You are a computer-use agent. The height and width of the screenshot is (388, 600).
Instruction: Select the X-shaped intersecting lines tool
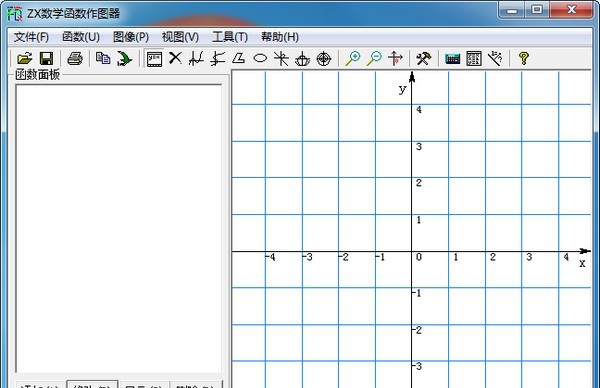[x=175, y=59]
